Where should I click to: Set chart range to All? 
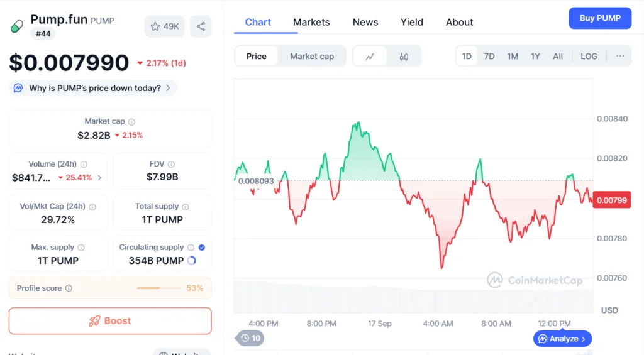pyautogui.click(x=558, y=56)
